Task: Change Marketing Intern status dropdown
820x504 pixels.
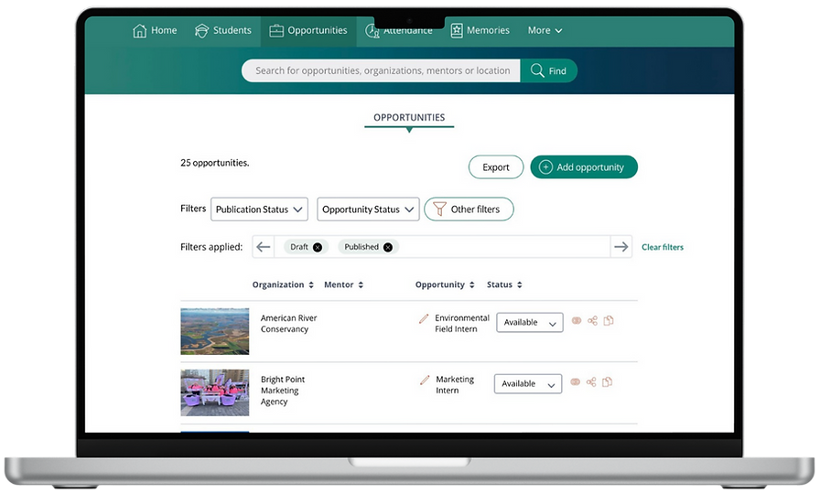Action: (528, 384)
